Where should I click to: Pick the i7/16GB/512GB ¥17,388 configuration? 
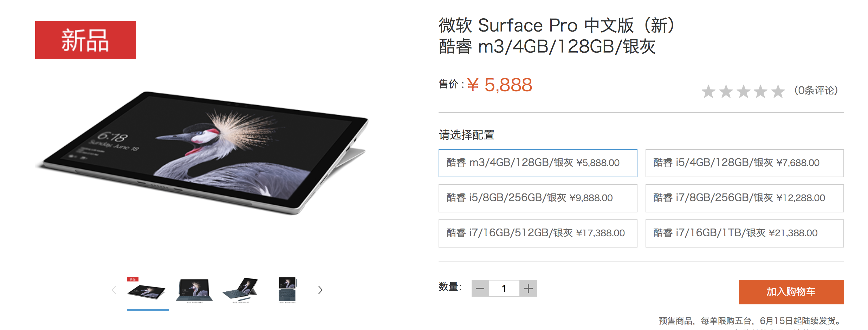538,233
